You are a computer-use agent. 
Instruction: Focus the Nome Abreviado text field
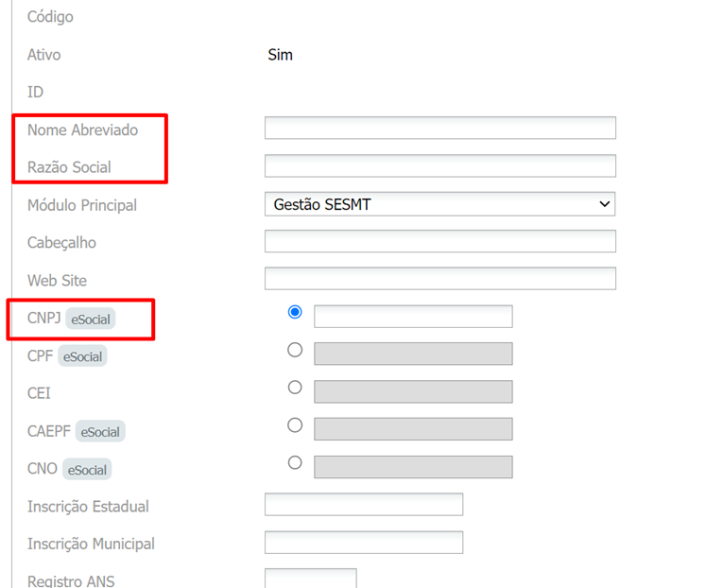click(x=439, y=129)
